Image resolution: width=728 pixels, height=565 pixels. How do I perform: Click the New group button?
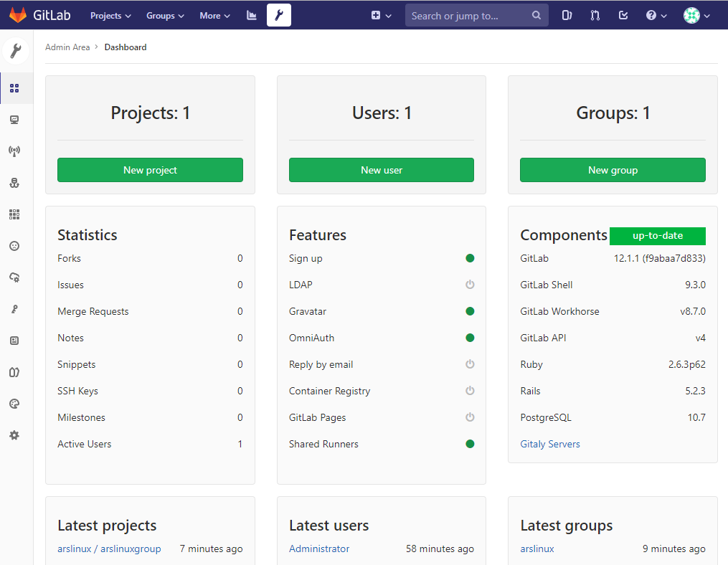[613, 170]
